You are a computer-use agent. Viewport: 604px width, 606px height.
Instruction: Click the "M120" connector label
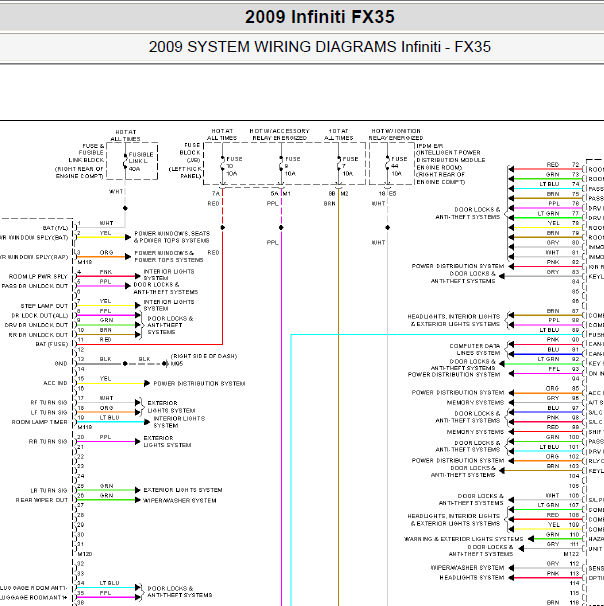pos(85,554)
